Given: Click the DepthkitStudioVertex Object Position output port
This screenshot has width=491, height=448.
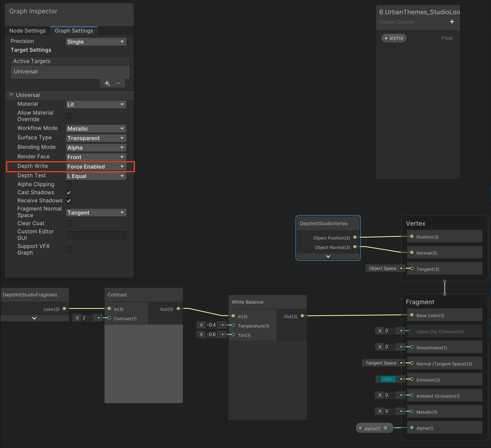Looking at the screenshot, I should tap(355, 237).
